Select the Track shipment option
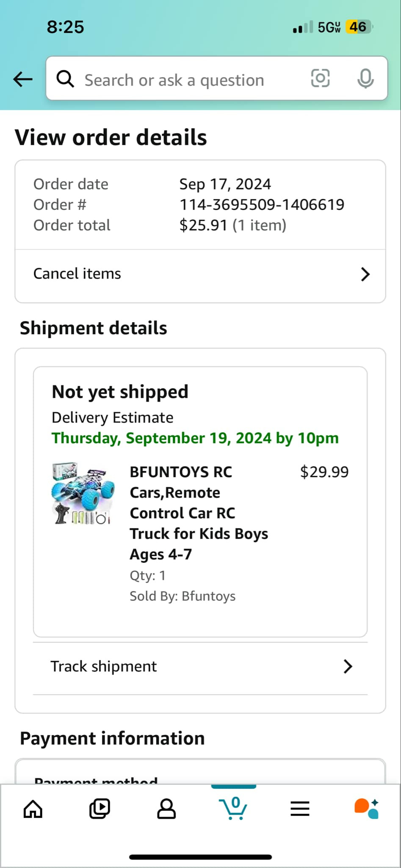 [104, 667]
